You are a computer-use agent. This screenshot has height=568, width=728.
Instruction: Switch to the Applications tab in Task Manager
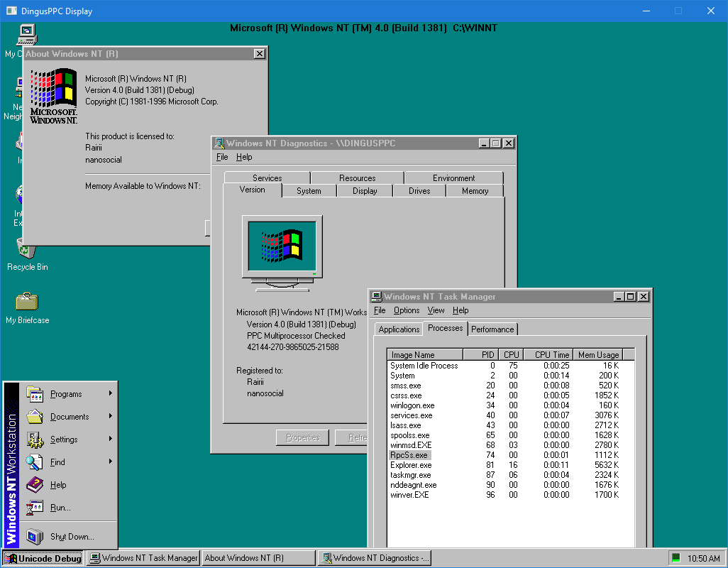click(399, 329)
